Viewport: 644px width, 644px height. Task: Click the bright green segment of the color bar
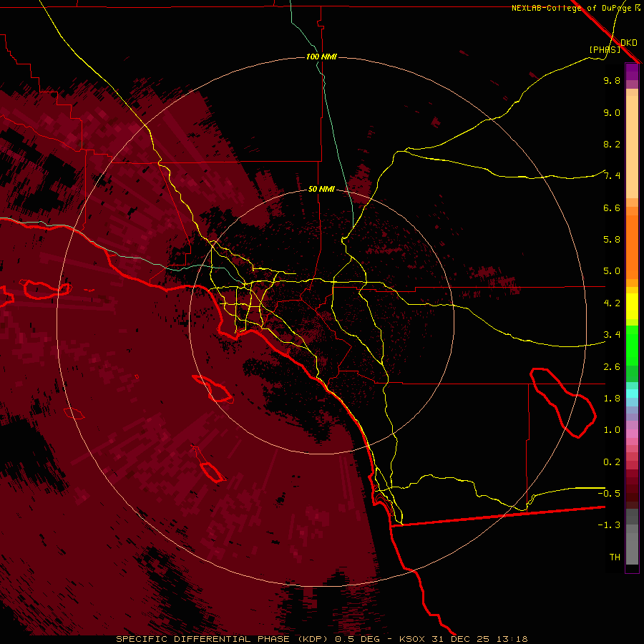coord(632,345)
